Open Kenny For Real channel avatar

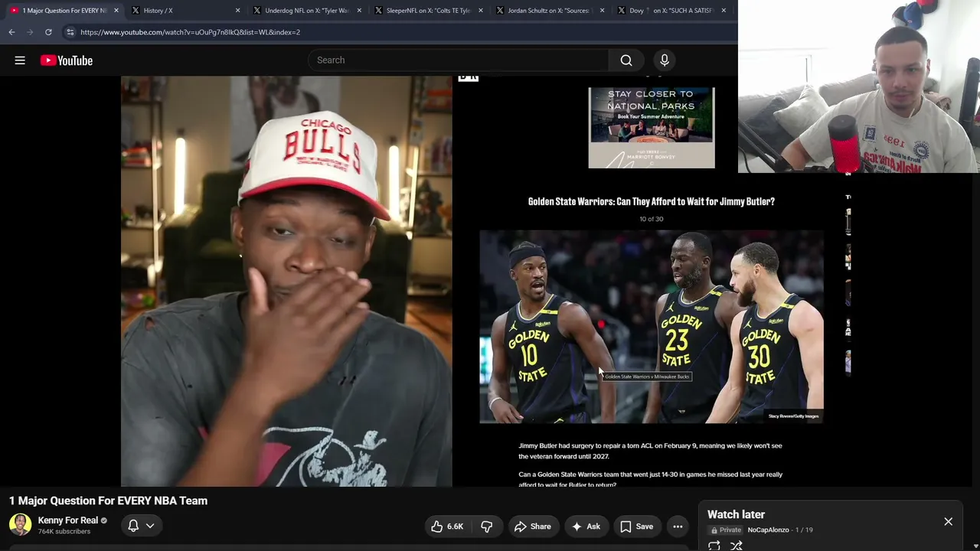point(20,524)
